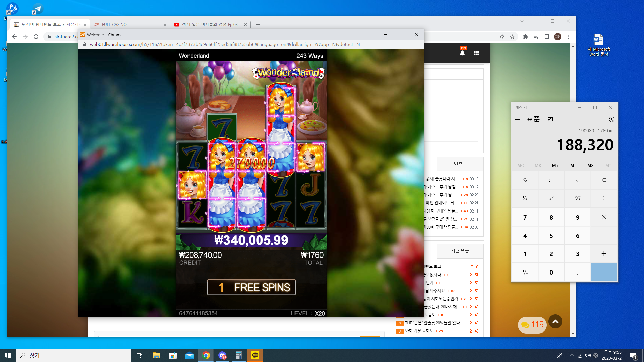Switch to the YouTube Ep.03 tab
This screenshot has width=644, height=362.
[211, 24]
